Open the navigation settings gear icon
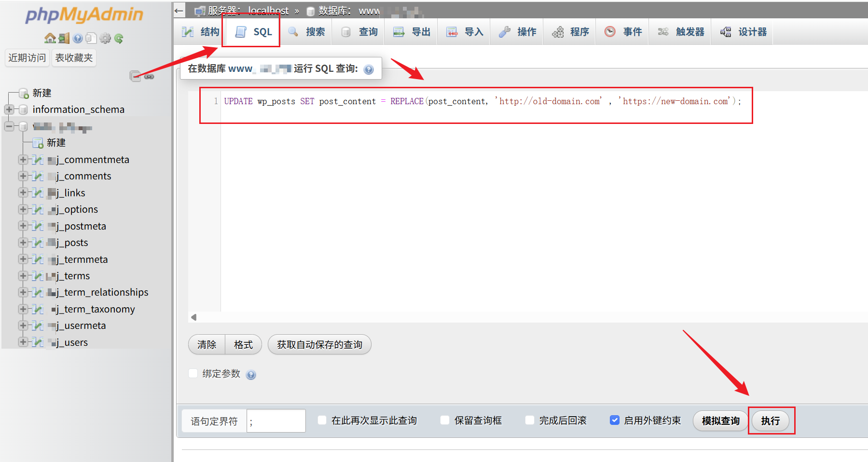868x462 pixels. coord(105,38)
